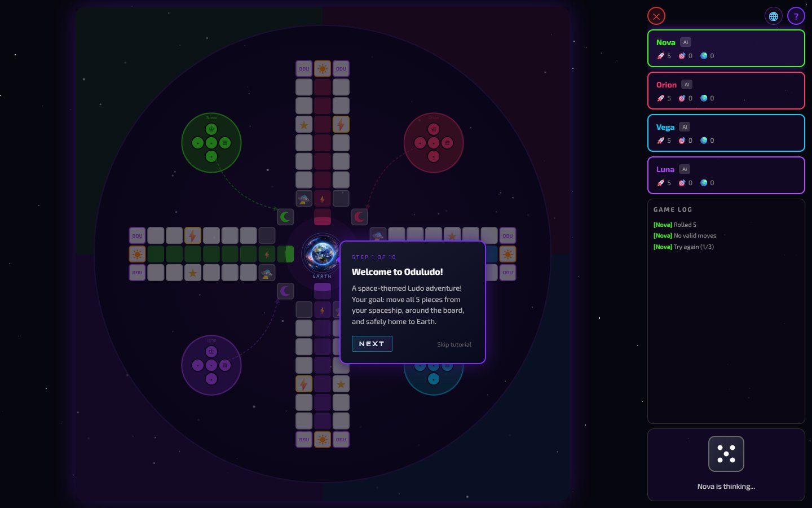Click the star tile on the left arm
The height and width of the screenshot is (508, 812).
(193, 273)
